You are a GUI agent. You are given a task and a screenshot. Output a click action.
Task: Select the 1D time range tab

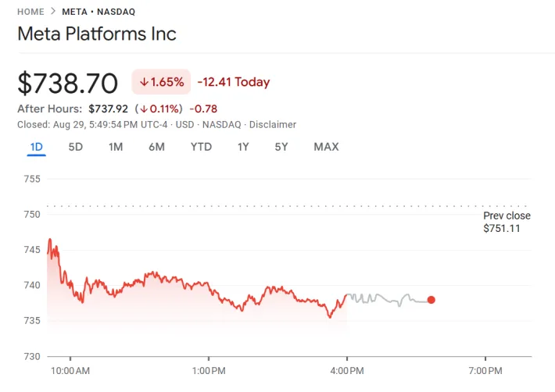37,147
